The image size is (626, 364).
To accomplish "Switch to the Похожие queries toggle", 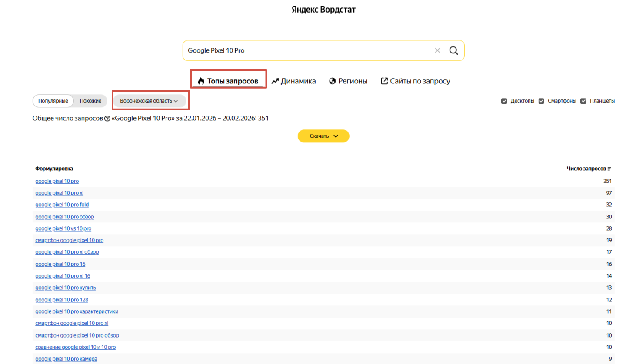I will pos(90,101).
